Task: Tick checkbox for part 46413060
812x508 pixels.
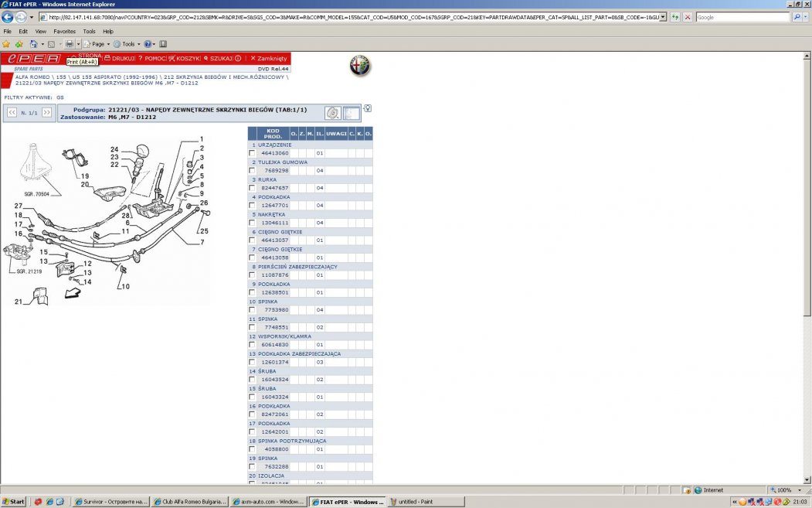Action: (252, 154)
